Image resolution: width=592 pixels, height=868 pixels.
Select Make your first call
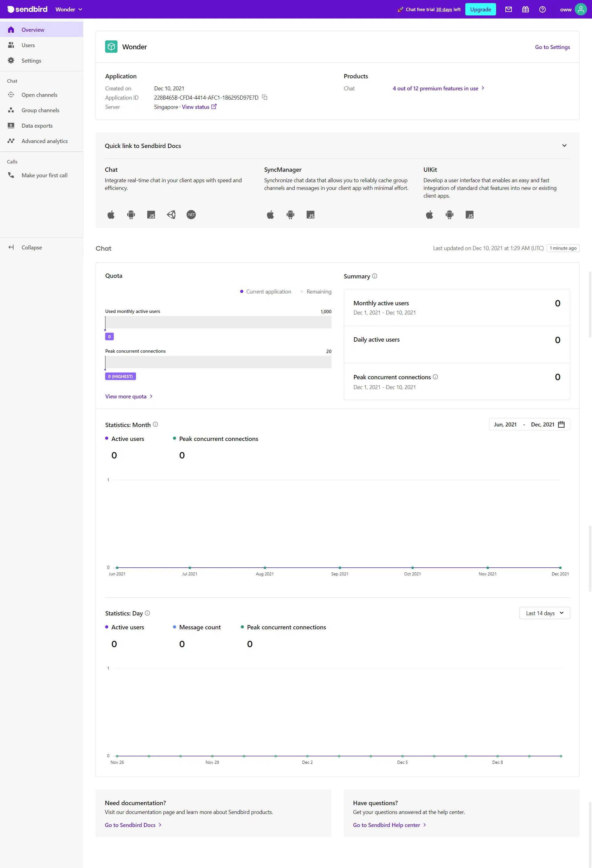coord(41,175)
